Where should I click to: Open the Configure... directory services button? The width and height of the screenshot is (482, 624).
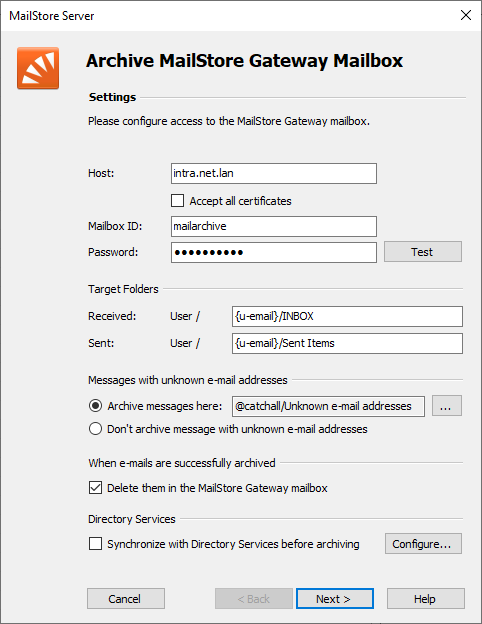pyautogui.click(x=423, y=544)
